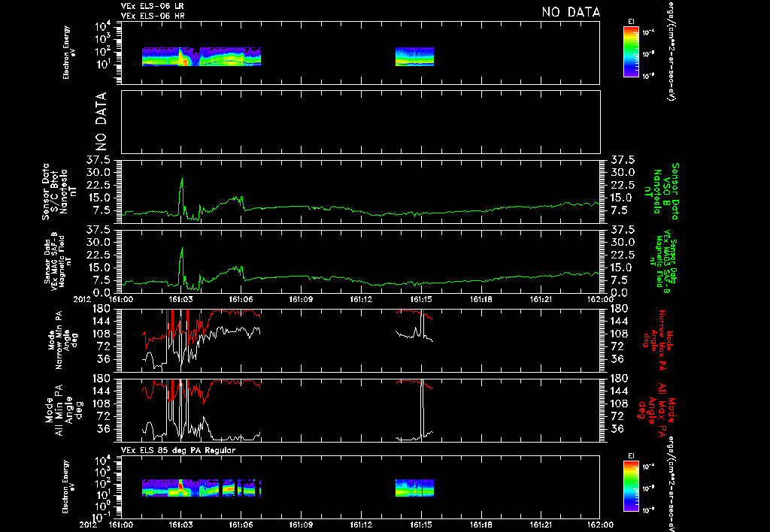Image resolution: width=770 pixels, height=532 pixels.
Task: Click the S/C Btot magnetic field spike peak
Action: [x=182, y=179]
